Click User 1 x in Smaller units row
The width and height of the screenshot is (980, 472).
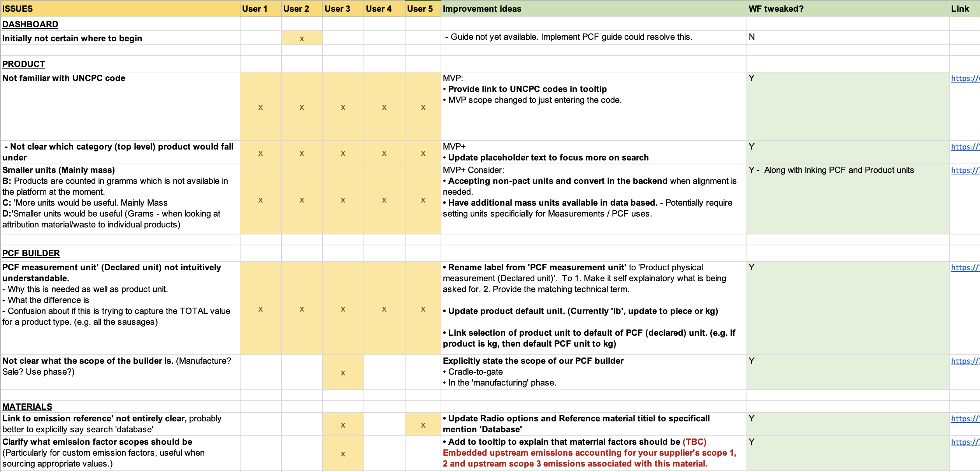[260, 200]
